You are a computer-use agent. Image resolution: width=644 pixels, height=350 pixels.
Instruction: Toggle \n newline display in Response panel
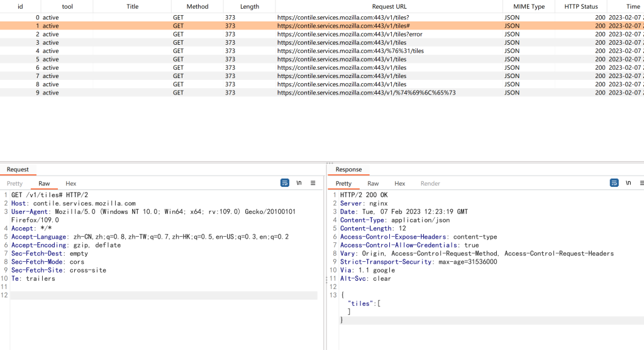[x=628, y=183]
